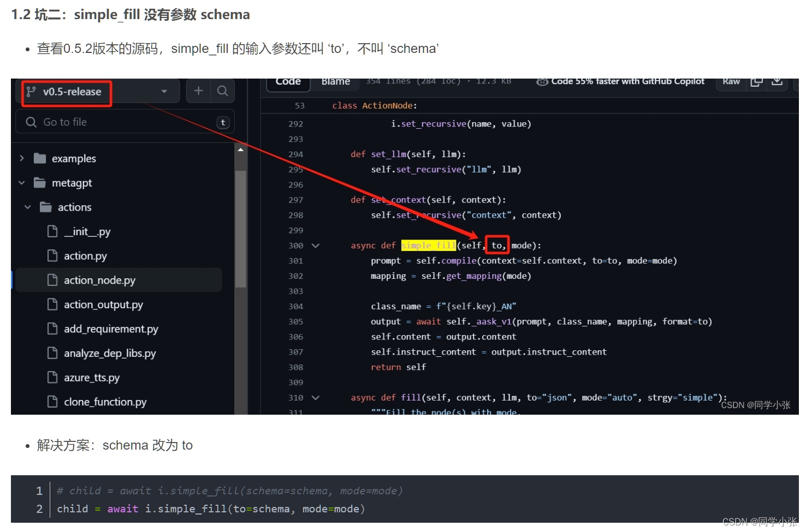Click keyboard shortcut t badge
Viewport: 806px width, 532px height.
pyautogui.click(x=223, y=123)
